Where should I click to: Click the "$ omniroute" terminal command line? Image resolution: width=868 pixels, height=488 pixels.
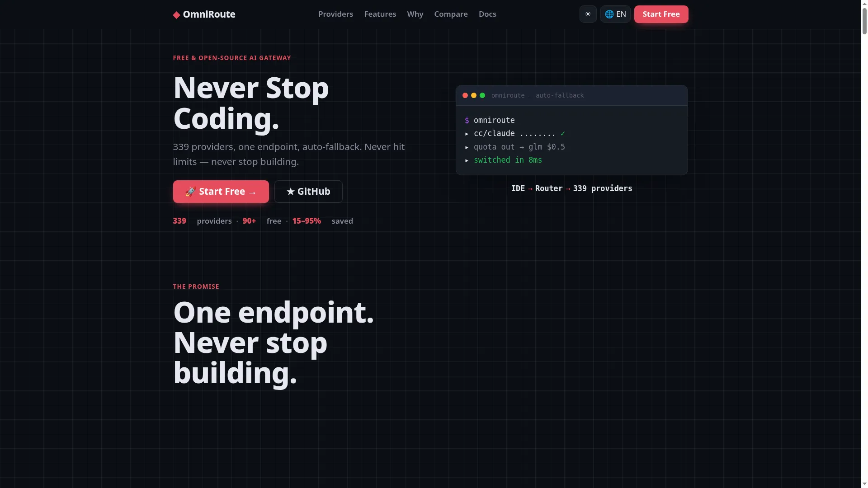coord(490,120)
